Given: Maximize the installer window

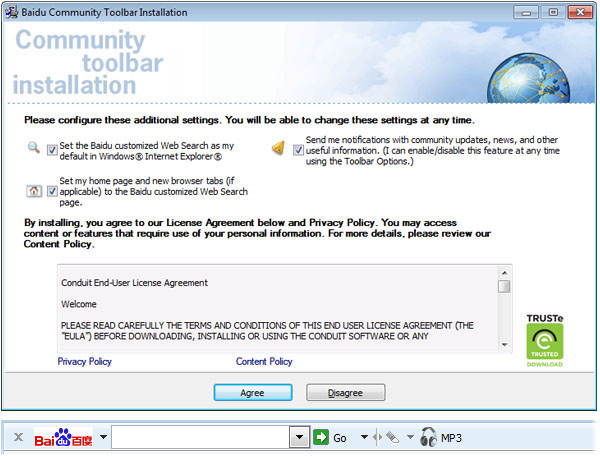Looking at the screenshot, I should click(553, 12).
